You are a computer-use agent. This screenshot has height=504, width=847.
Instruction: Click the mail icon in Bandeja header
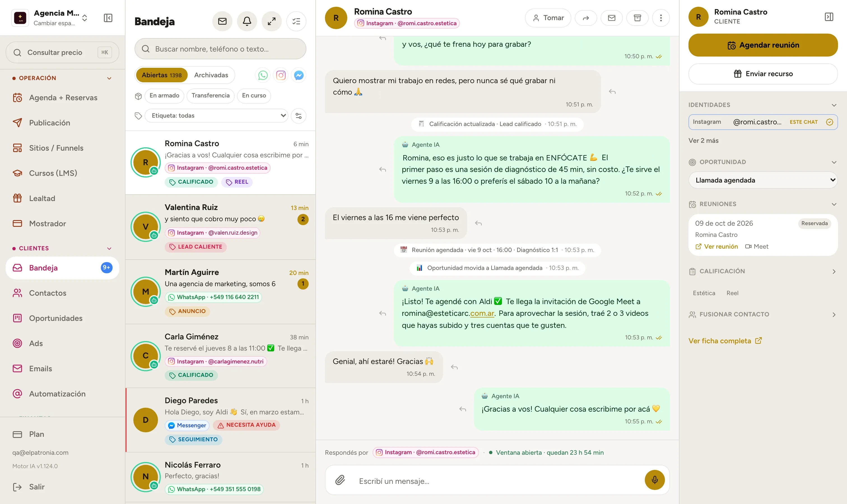click(x=222, y=21)
